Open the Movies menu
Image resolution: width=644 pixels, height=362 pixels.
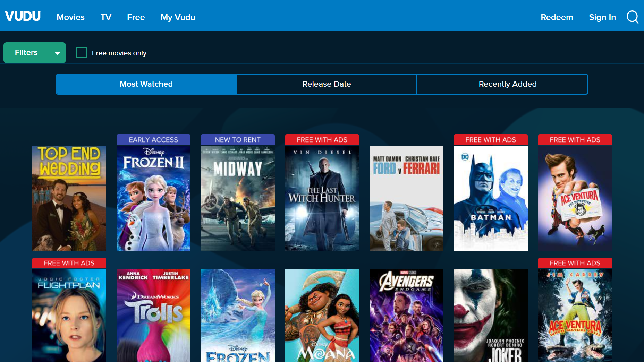click(x=70, y=17)
